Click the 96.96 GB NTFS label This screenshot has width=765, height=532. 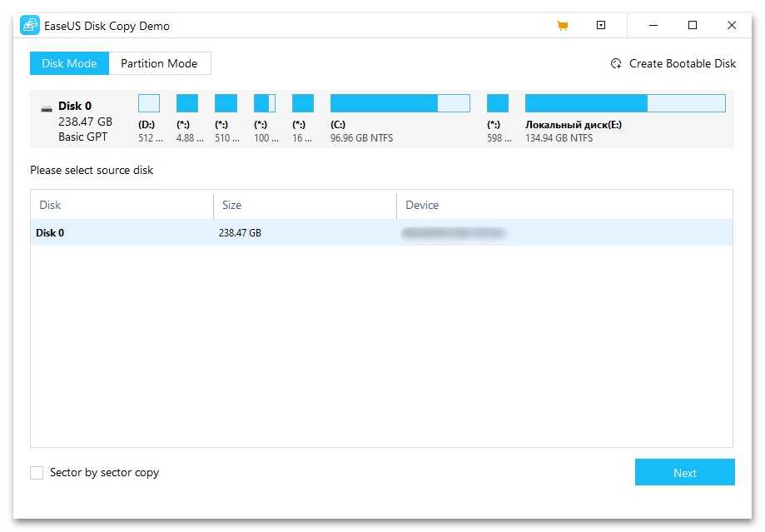[361, 138]
